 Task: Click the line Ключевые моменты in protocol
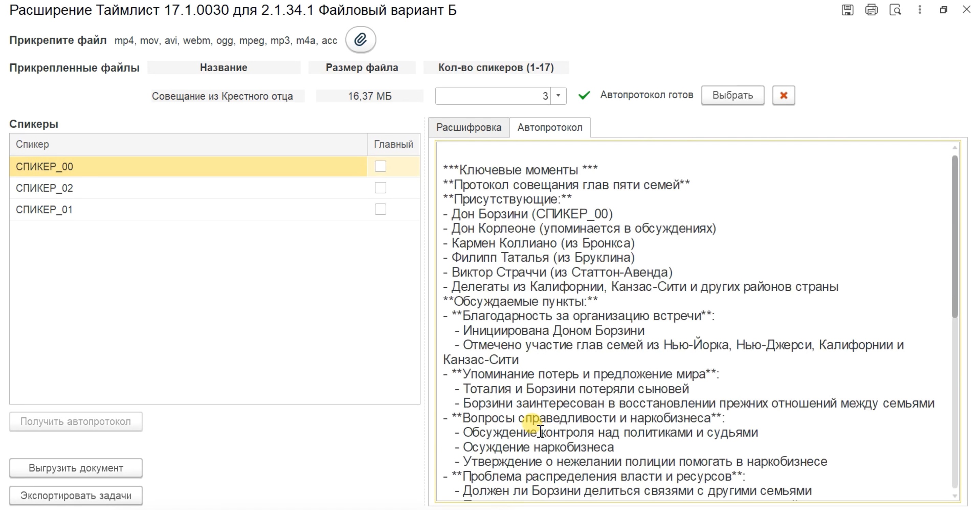tap(520, 170)
